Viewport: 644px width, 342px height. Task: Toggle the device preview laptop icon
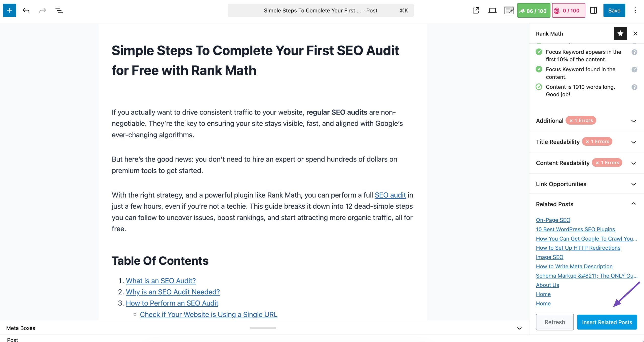[x=492, y=10]
